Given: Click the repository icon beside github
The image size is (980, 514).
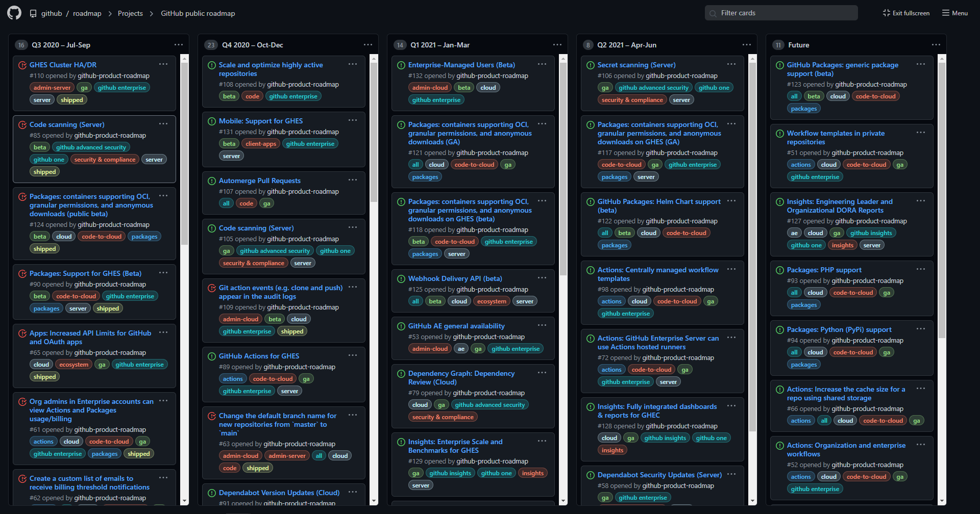Looking at the screenshot, I should (33, 13).
